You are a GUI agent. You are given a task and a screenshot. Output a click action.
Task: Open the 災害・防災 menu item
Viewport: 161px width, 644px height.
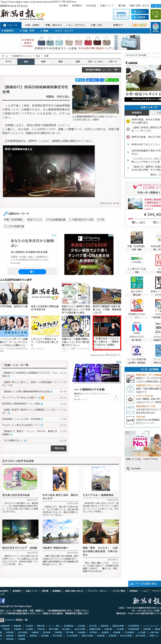click(96, 25)
